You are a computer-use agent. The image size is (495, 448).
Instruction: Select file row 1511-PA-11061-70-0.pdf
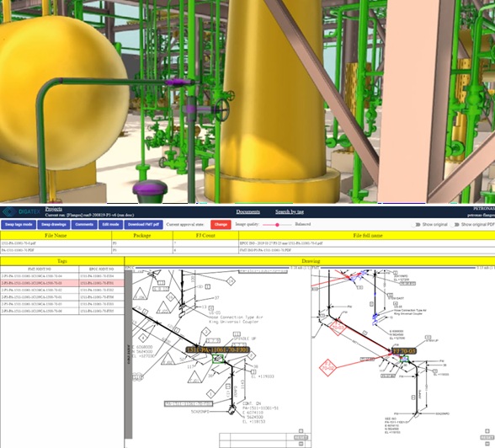tap(247, 243)
